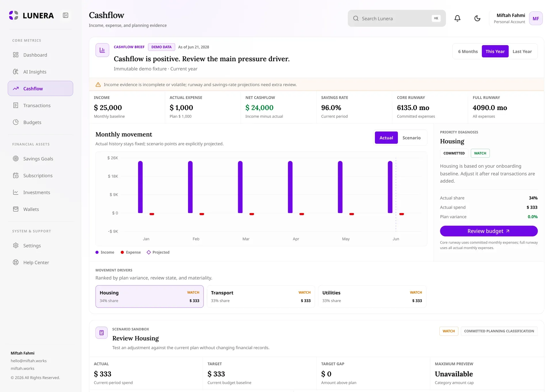Image resolution: width=552 pixels, height=392 pixels.
Task: Open the Cashflow menu item
Action: (x=41, y=88)
